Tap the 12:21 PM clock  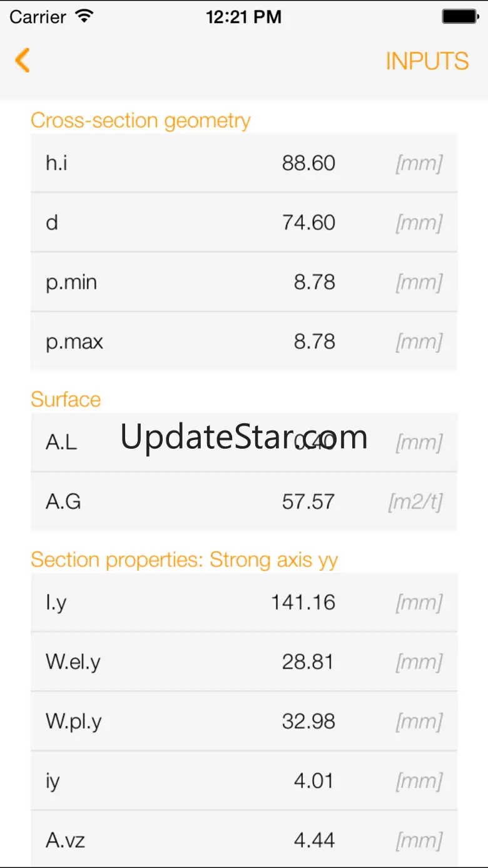point(243,17)
